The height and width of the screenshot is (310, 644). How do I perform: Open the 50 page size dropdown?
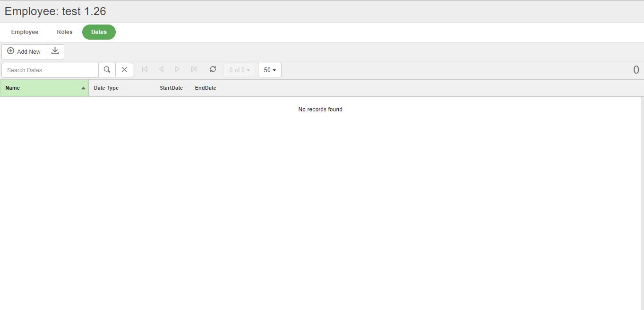[x=269, y=70]
